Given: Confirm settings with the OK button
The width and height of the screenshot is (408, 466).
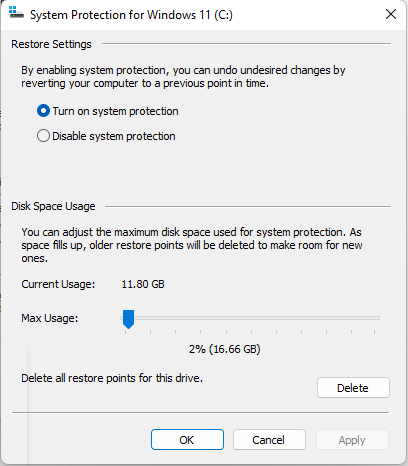Looking at the screenshot, I should coord(187,440).
